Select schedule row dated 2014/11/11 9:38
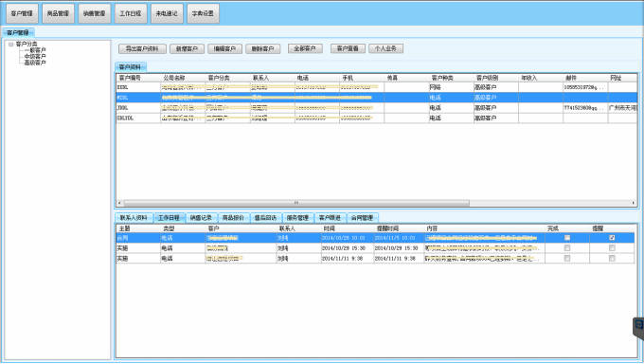Image resolution: width=644 pixels, height=364 pixels. 375,258
